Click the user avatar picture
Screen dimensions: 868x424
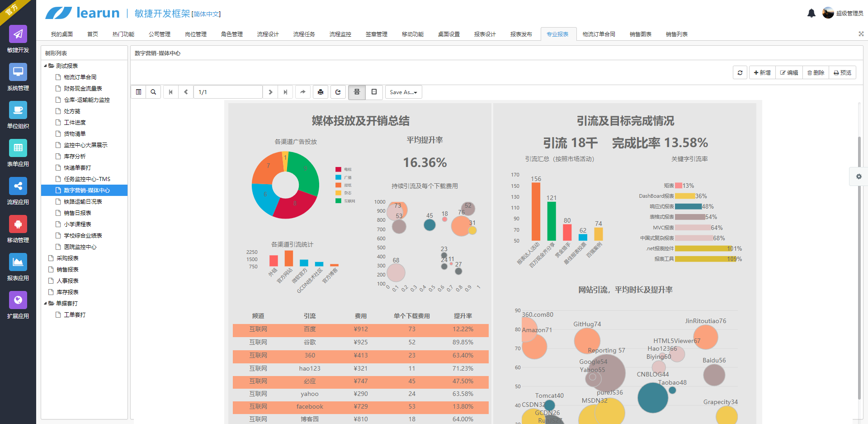coord(828,13)
